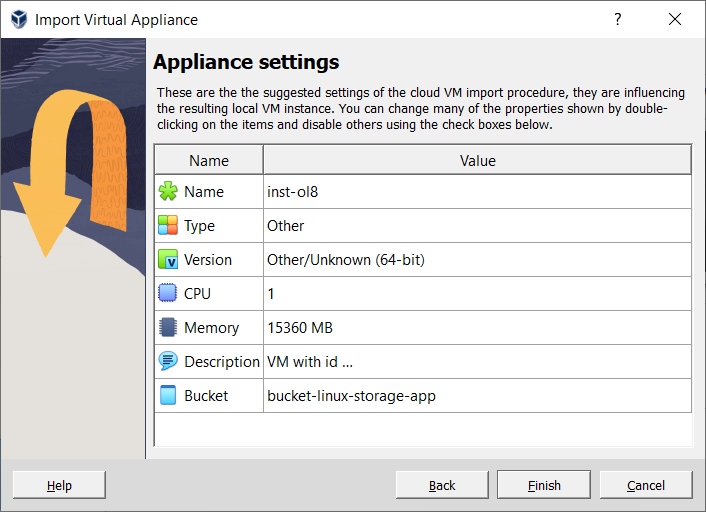Image resolution: width=706 pixels, height=512 pixels.
Task: Click the Value column header
Action: [477, 160]
